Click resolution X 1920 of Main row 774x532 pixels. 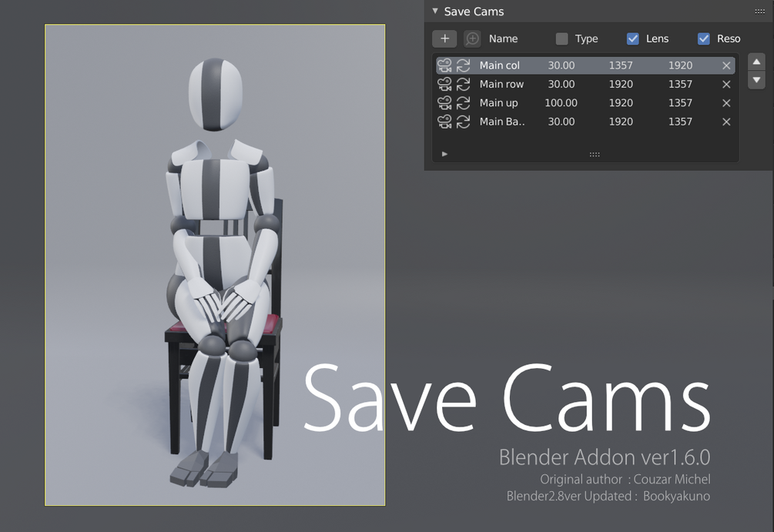pos(621,84)
